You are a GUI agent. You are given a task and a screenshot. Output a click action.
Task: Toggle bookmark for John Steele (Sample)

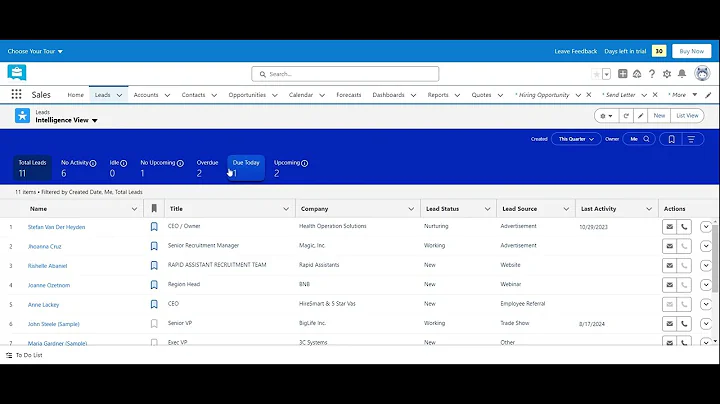pos(154,324)
